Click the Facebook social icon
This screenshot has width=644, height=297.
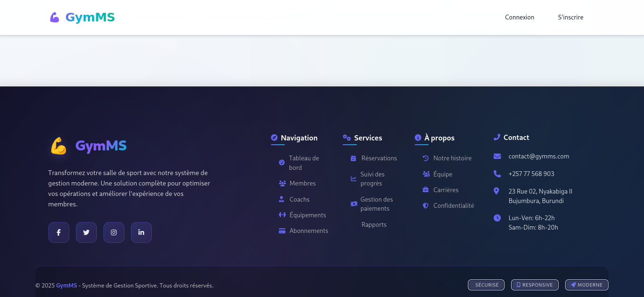pos(59,232)
